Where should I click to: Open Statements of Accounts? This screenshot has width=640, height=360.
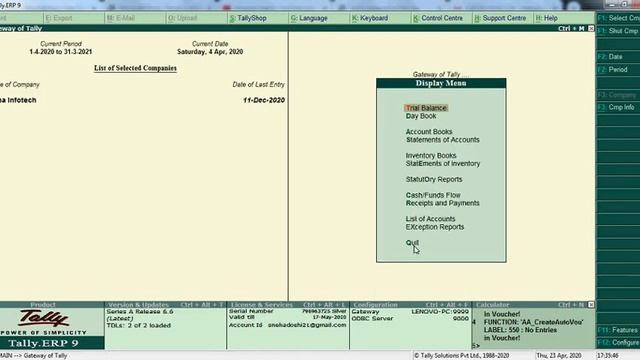pyautogui.click(x=442, y=140)
